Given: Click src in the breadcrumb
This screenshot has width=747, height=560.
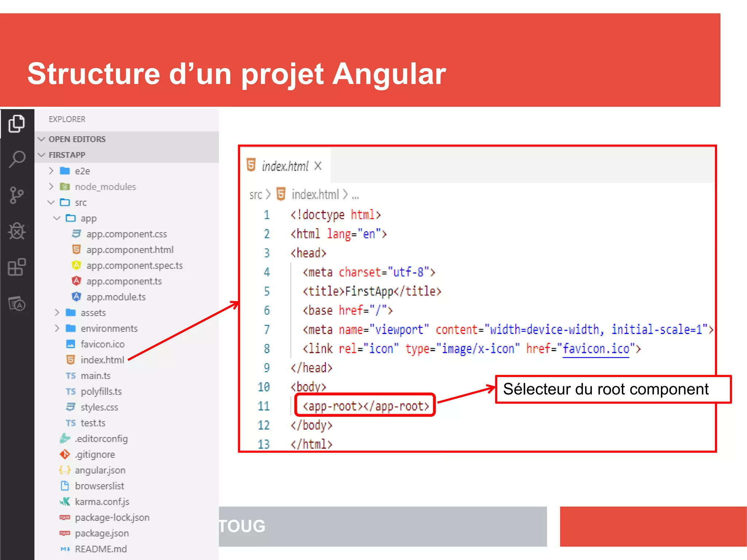Looking at the screenshot, I should pos(256,195).
